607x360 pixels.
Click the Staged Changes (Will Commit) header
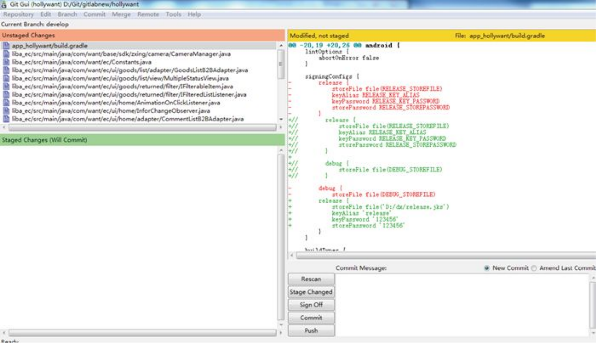pos(142,140)
